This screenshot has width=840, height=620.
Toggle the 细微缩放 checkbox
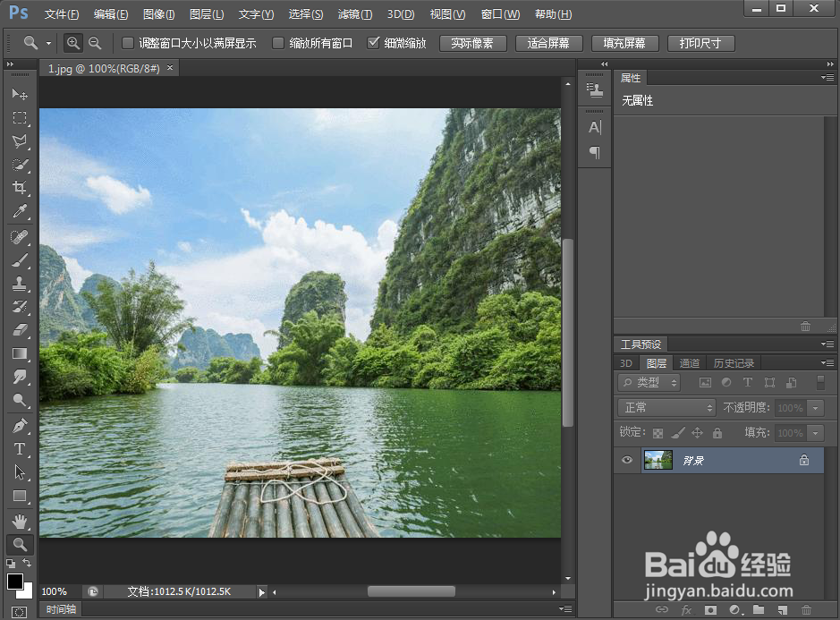pos(373,42)
